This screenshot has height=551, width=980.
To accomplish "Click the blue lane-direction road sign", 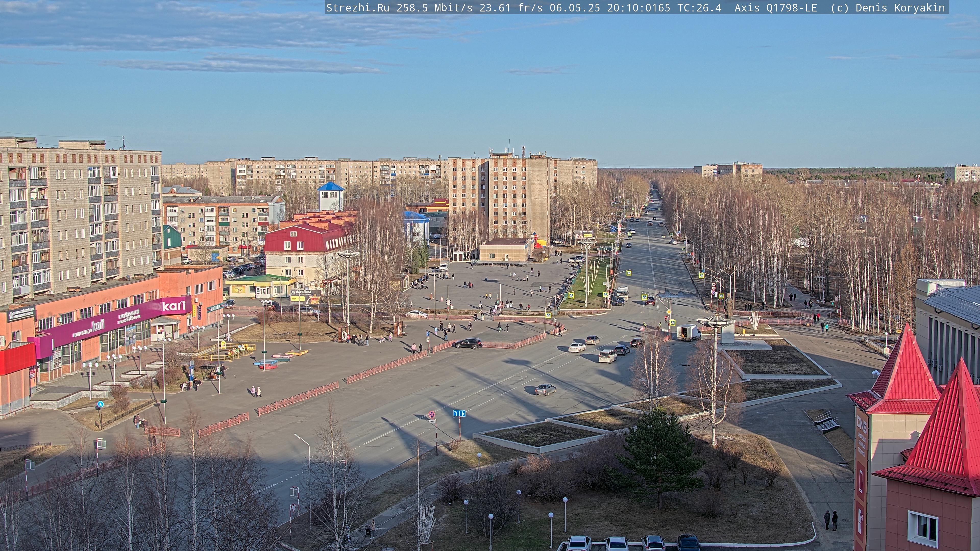I will point(459,413).
